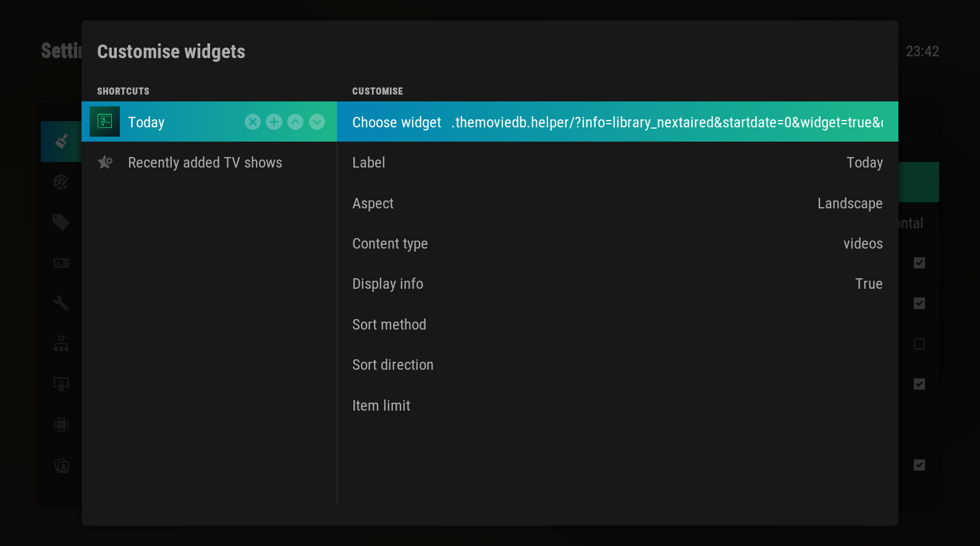Screen dimensions: 980x546
Task: Set the Item limit option
Action: [x=617, y=406]
